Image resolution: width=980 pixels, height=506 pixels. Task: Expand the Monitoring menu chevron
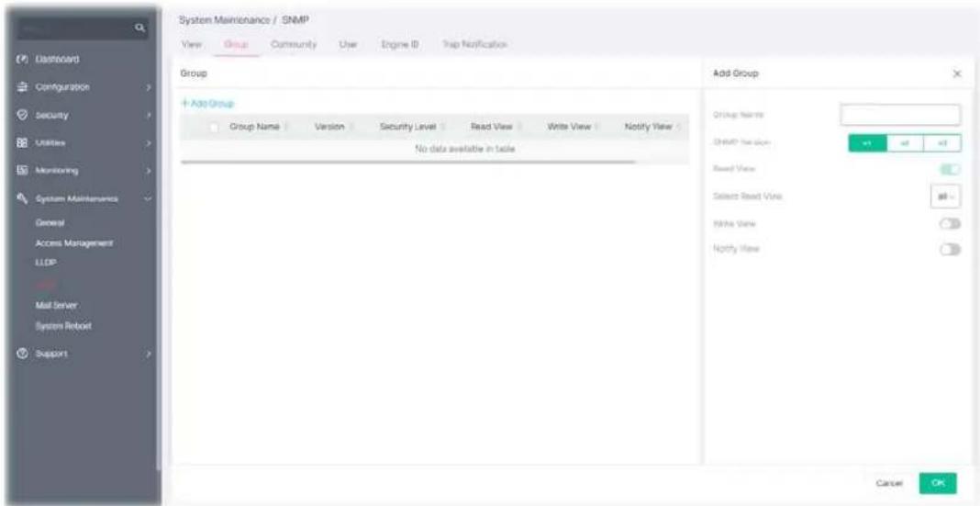click(149, 170)
